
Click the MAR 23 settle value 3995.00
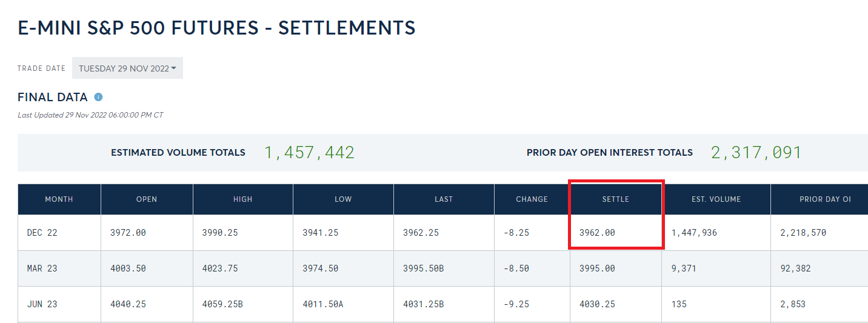(x=597, y=268)
